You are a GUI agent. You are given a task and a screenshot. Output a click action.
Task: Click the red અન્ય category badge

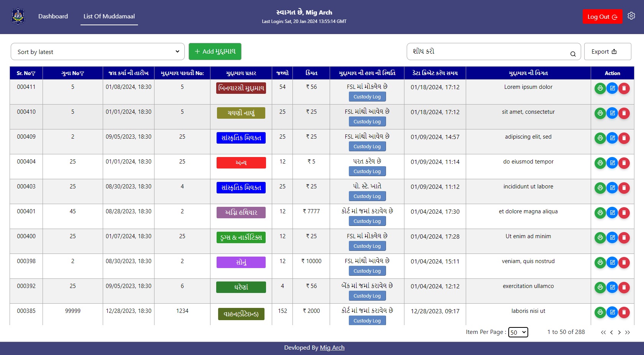click(x=241, y=163)
